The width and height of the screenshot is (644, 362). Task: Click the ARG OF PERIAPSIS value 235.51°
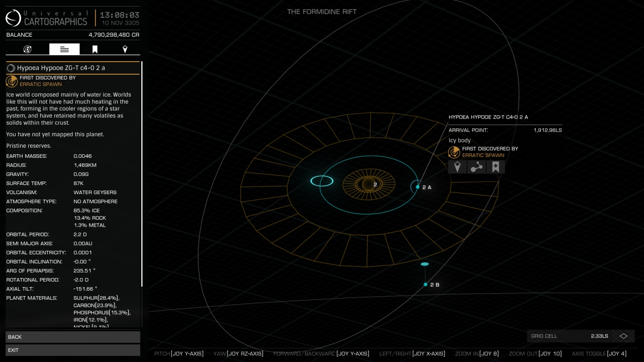(x=85, y=270)
